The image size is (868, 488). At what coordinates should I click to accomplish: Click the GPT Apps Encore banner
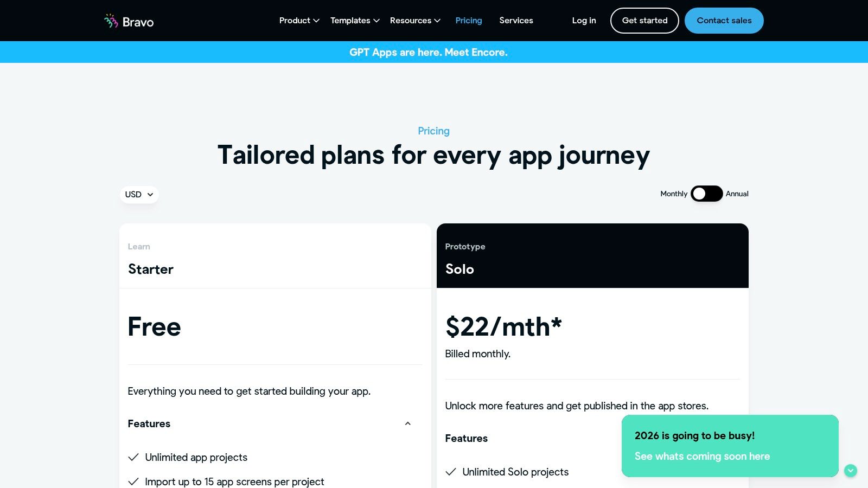(x=429, y=52)
